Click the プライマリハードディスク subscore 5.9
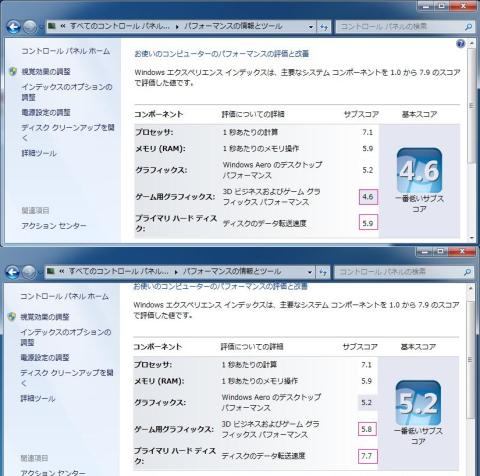Viewport: 480px width, 476px height. (x=368, y=223)
